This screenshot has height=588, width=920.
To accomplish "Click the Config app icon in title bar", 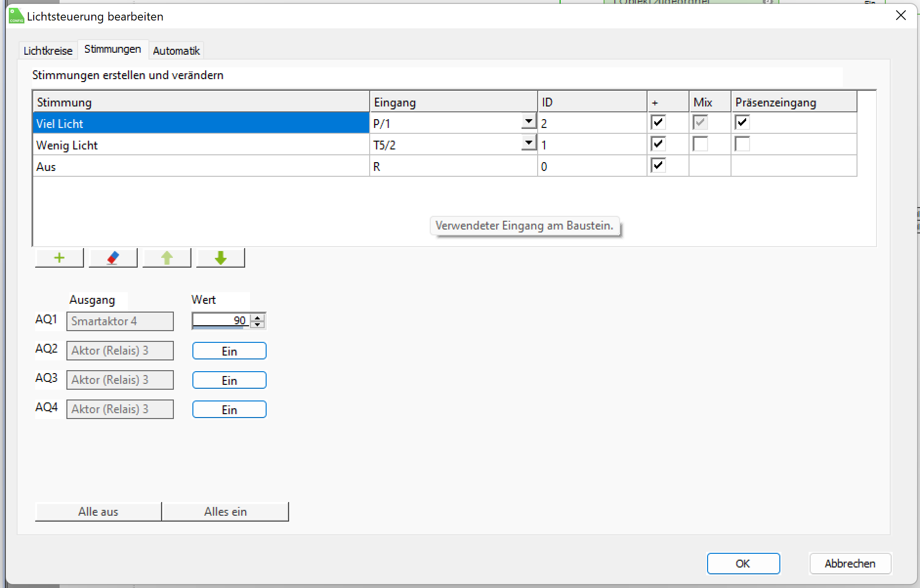I will [16, 16].
